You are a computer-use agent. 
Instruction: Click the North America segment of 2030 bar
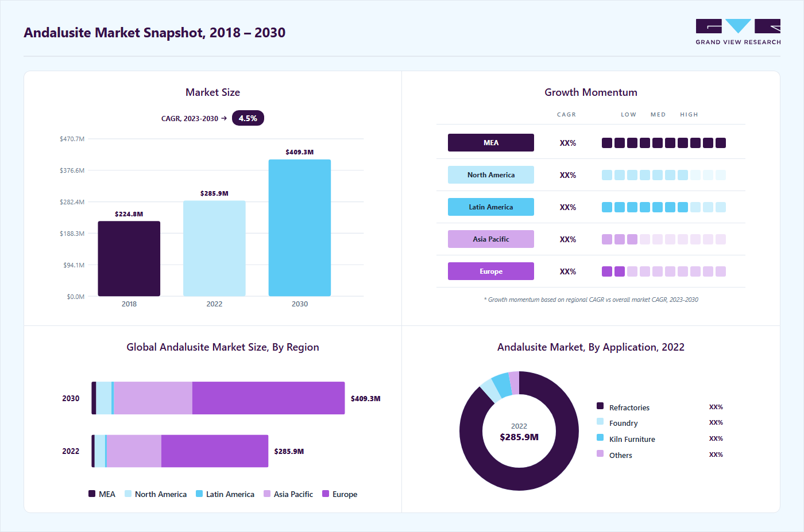pyautogui.click(x=103, y=398)
